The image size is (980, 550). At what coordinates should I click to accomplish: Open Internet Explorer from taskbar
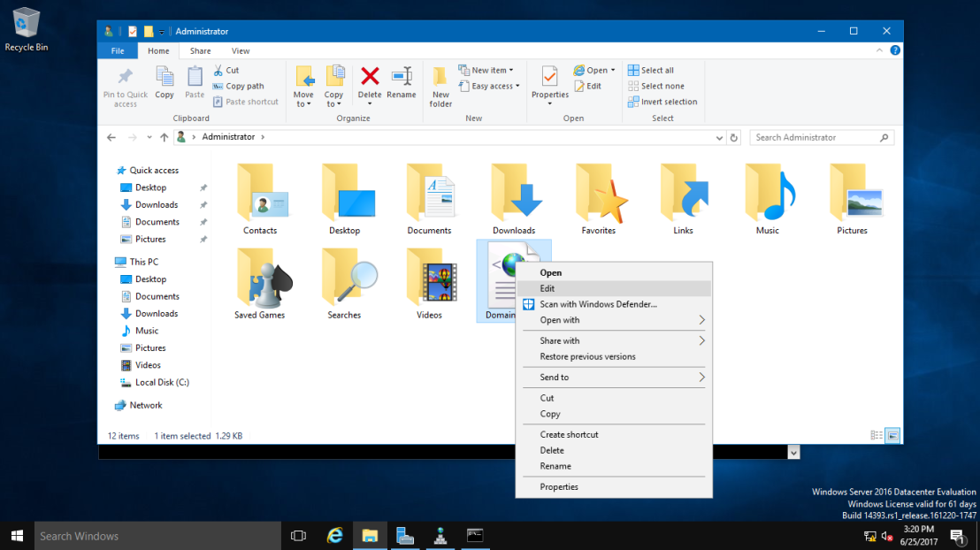[334, 536]
